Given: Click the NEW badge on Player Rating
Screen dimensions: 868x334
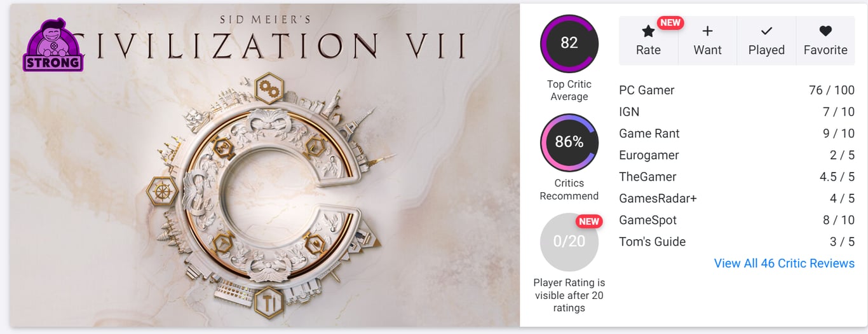Looking at the screenshot, I should [x=589, y=221].
